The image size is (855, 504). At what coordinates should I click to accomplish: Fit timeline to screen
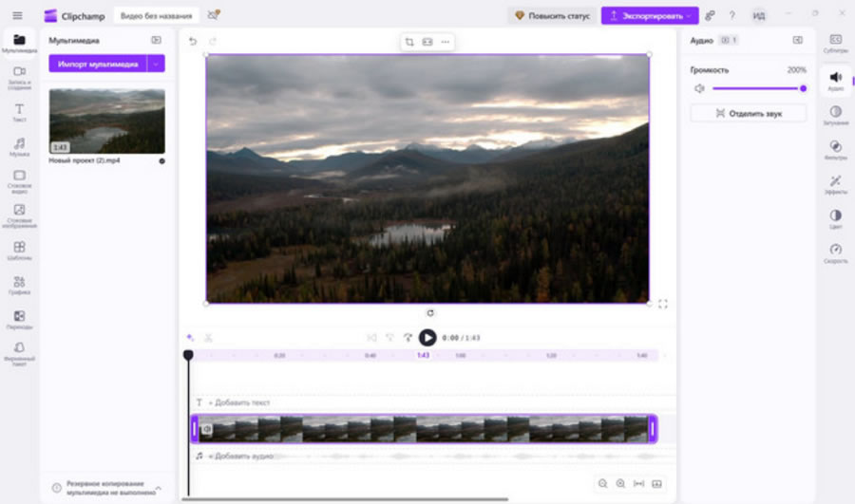pos(638,484)
